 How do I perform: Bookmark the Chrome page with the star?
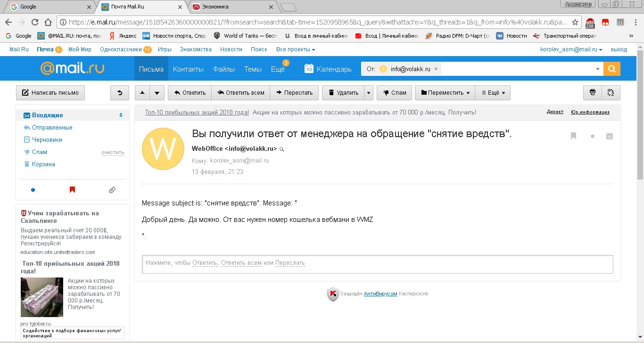[x=575, y=22]
